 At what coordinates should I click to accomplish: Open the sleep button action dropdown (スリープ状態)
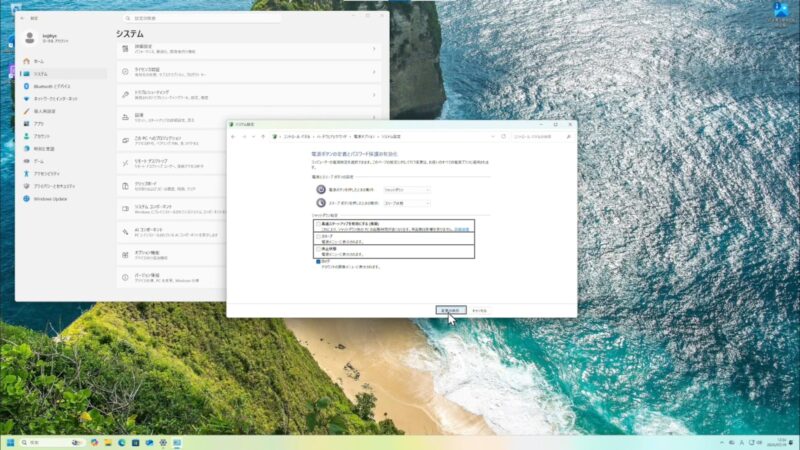coord(407,203)
